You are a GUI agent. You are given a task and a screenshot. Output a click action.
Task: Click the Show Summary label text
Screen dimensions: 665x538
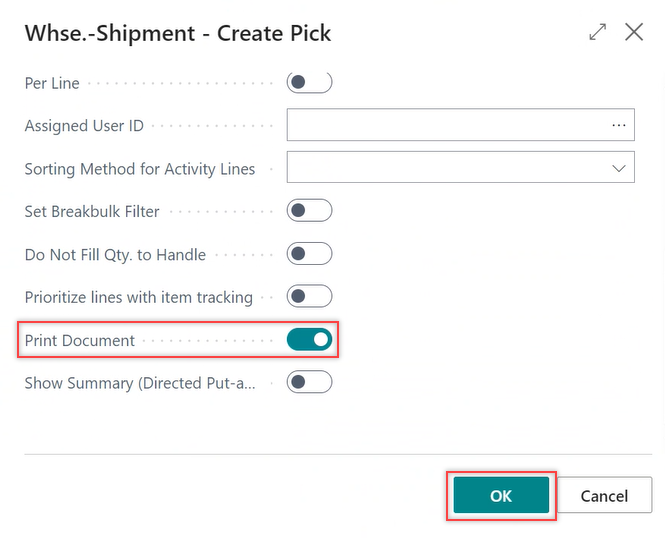pos(140,383)
